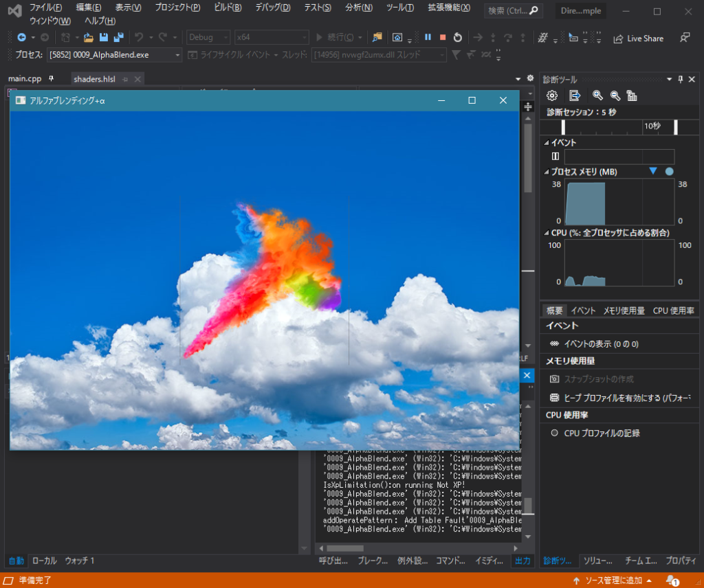The image size is (704, 588).
Task: Open diagnostics settings via the gear icon
Action: click(x=552, y=95)
